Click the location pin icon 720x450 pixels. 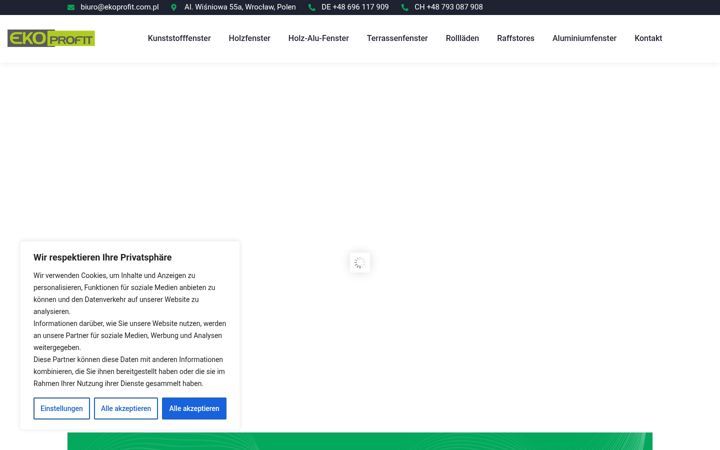[174, 7]
